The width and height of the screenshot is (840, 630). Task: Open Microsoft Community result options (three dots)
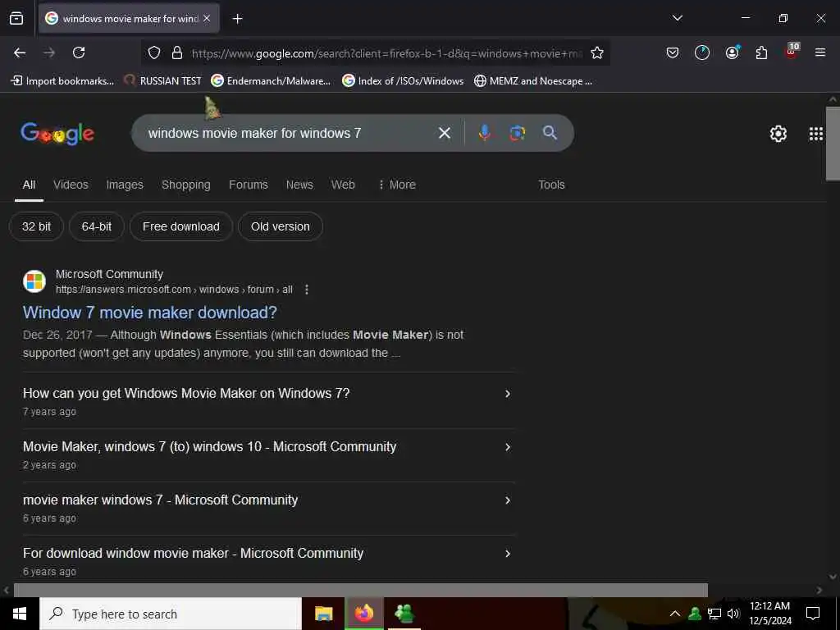307,290
